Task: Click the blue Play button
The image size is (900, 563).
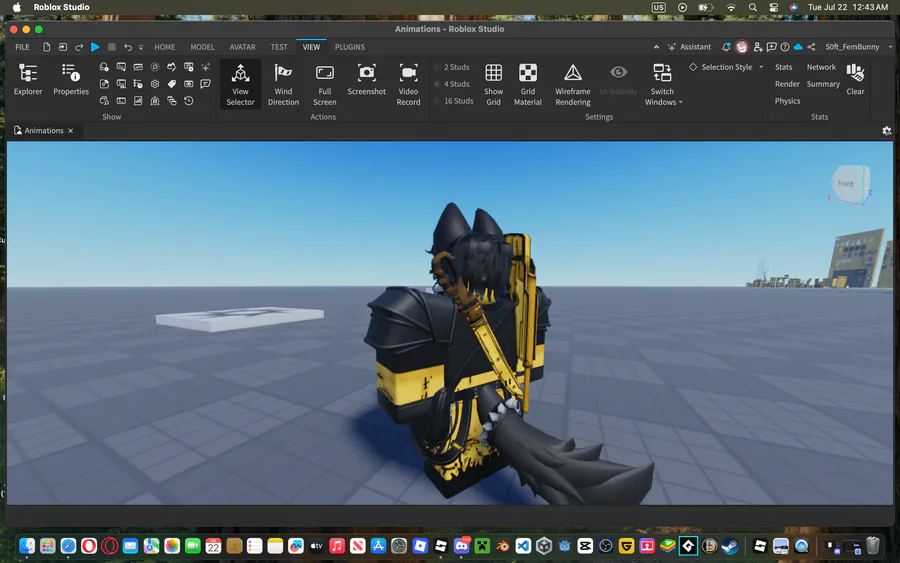Action: click(95, 47)
